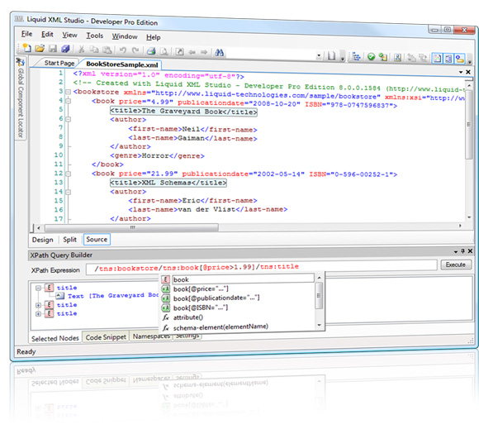The width and height of the screenshot is (479, 448).
Task: Expand the second title node in results
Action: pyautogui.click(x=38, y=305)
